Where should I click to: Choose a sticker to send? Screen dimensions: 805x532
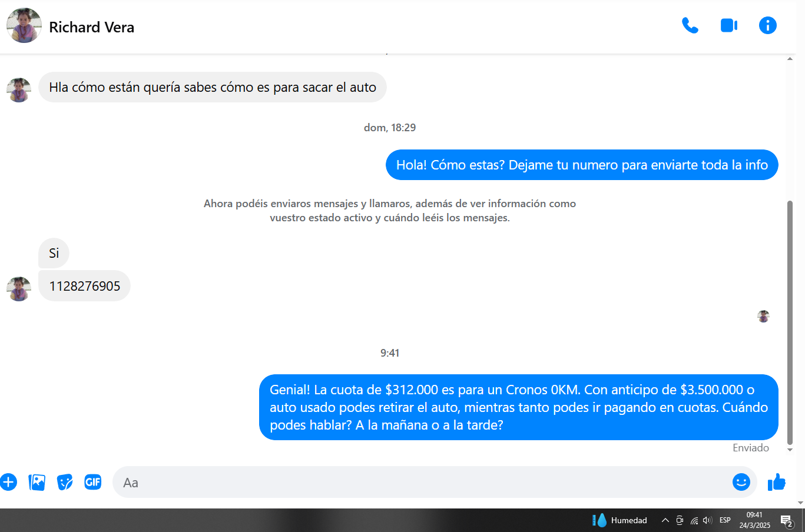coord(65,483)
